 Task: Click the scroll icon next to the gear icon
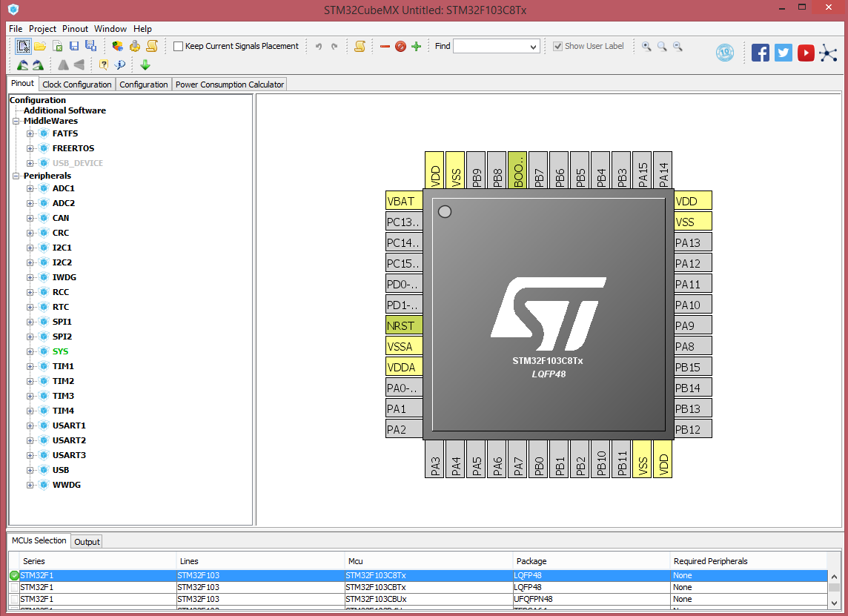pos(152,46)
